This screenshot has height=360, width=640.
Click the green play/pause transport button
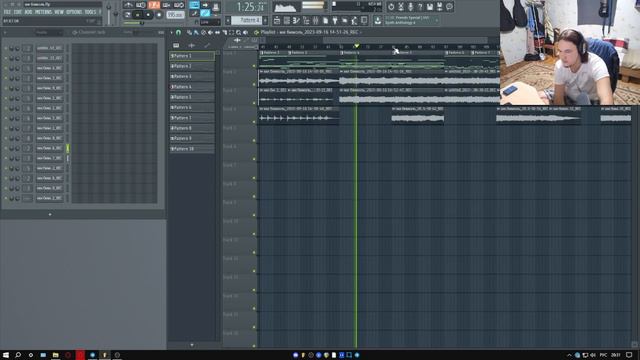click(138, 15)
